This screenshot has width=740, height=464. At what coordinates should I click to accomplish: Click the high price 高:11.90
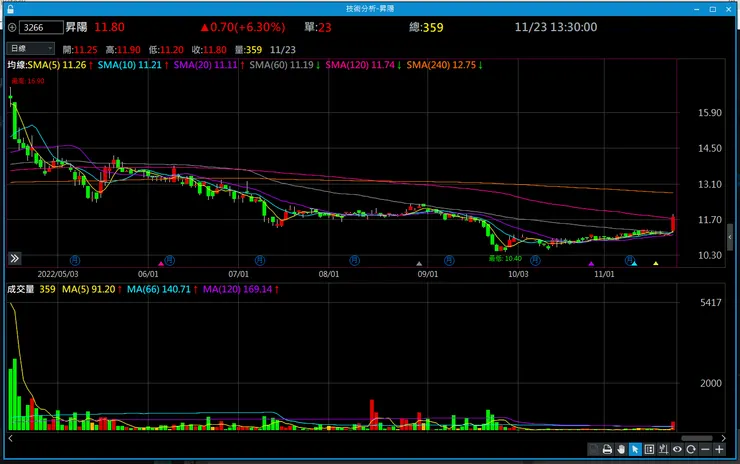123,50
